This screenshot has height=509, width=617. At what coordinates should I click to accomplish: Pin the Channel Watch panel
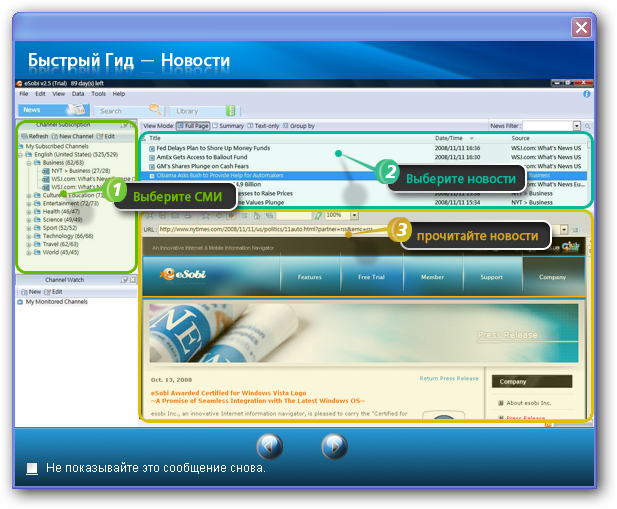(x=124, y=280)
